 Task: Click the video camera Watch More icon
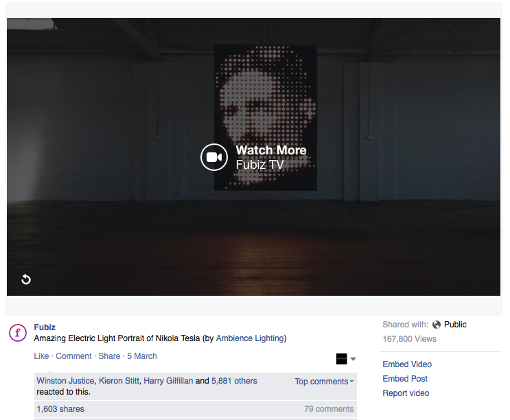(x=213, y=157)
